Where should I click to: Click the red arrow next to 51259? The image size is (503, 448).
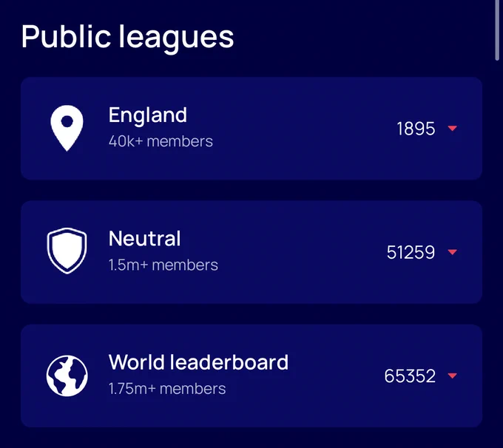tap(452, 252)
